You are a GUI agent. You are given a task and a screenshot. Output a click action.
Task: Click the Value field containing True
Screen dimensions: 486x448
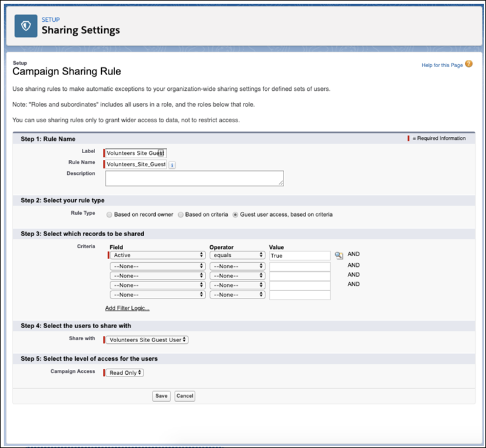(x=299, y=256)
